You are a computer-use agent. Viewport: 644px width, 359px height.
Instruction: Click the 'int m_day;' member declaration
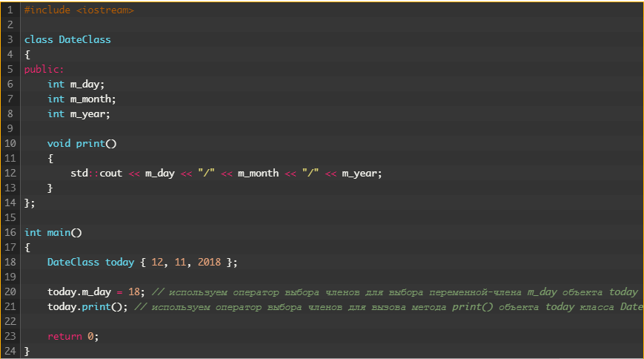[x=76, y=85]
